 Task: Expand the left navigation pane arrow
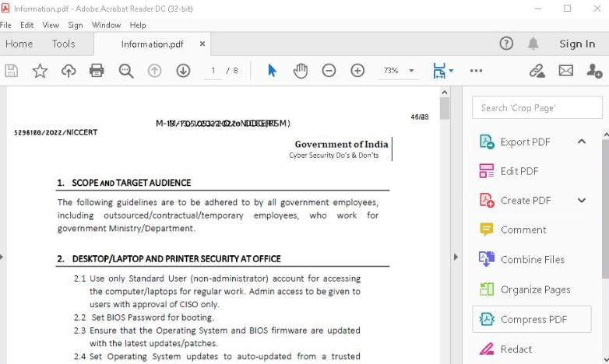click(2, 257)
